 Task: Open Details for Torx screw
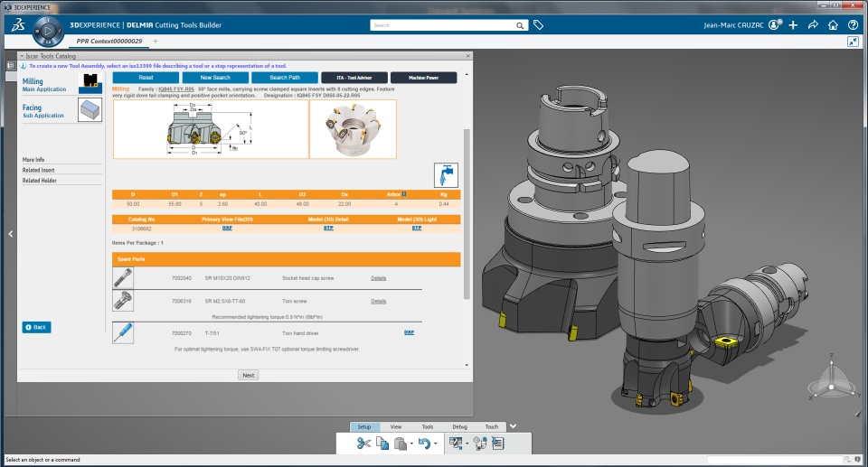(x=379, y=302)
